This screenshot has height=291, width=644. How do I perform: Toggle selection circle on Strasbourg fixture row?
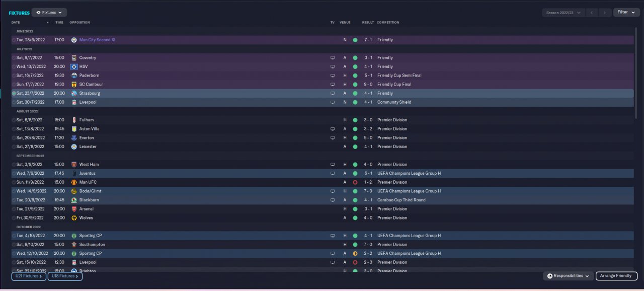coord(14,94)
